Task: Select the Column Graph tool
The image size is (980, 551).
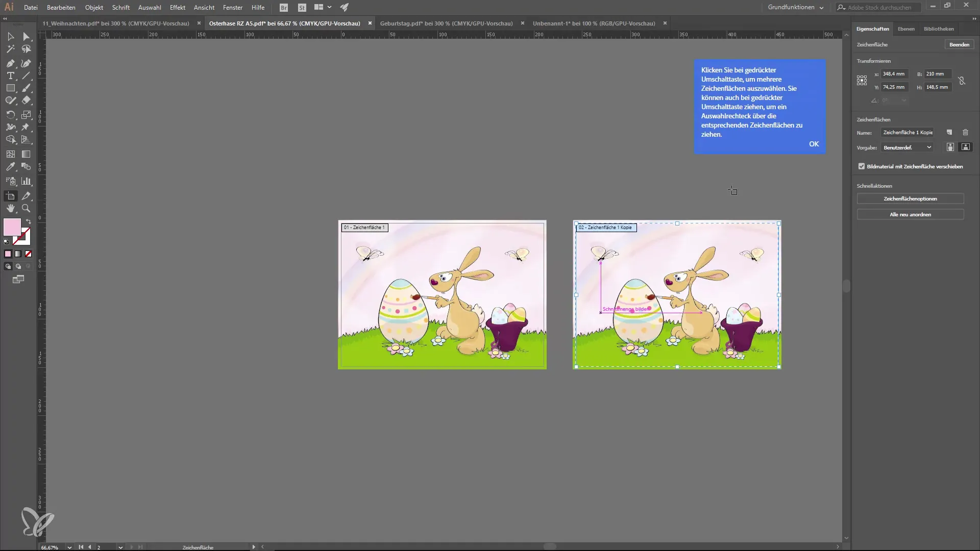Action: point(26,181)
